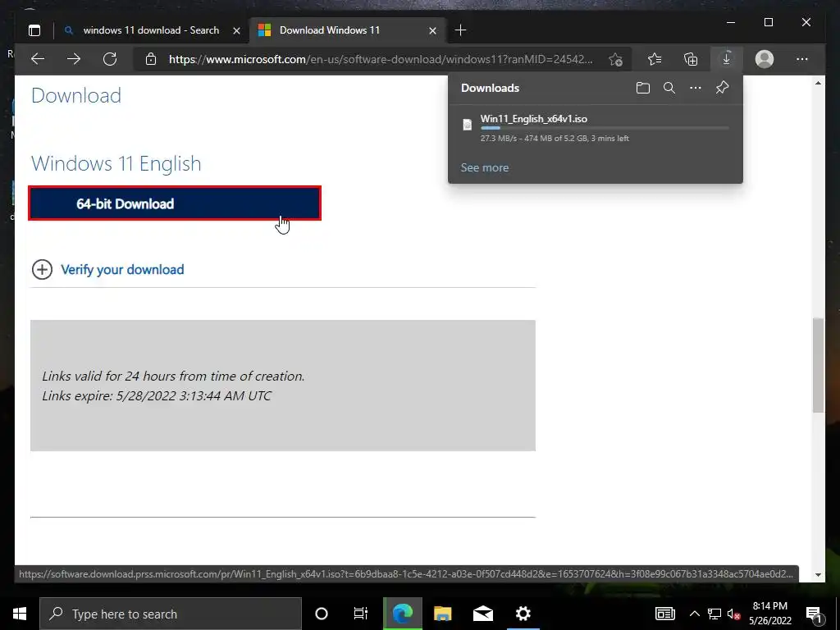Viewport: 840px width, 630px height.
Task: Close the Download Windows 11 tab
Action: point(432,30)
